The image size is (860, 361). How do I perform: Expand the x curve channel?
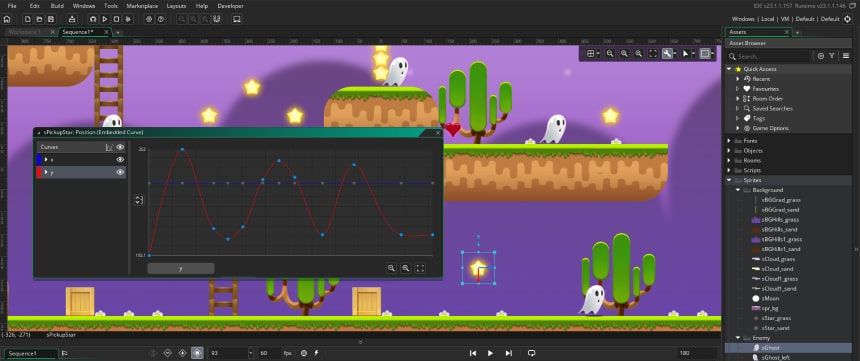tap(46, 160)
